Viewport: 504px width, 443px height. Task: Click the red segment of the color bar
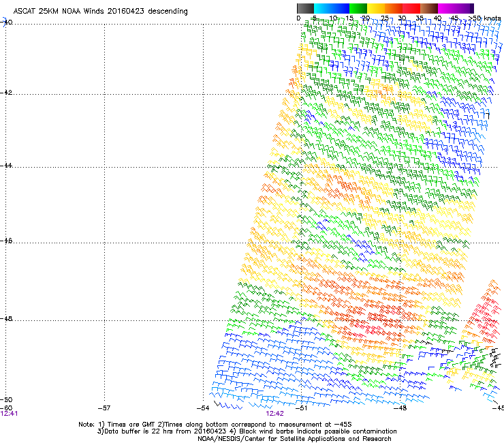click(411, 8)
